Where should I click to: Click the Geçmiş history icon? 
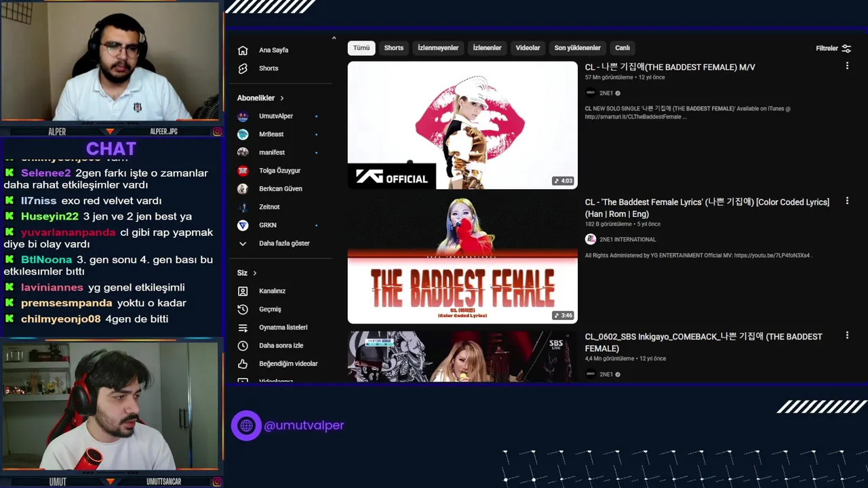243,309
